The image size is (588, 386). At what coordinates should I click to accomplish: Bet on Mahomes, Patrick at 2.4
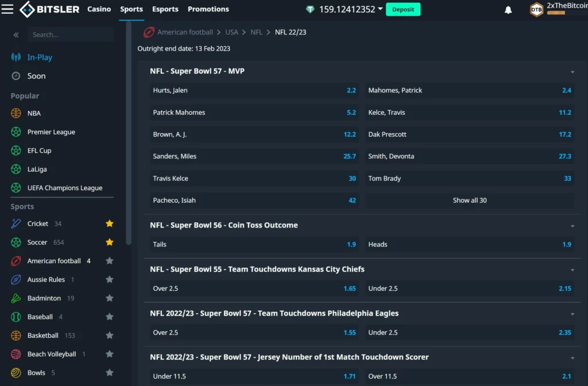pyautogui.click(x=470, y=90)
